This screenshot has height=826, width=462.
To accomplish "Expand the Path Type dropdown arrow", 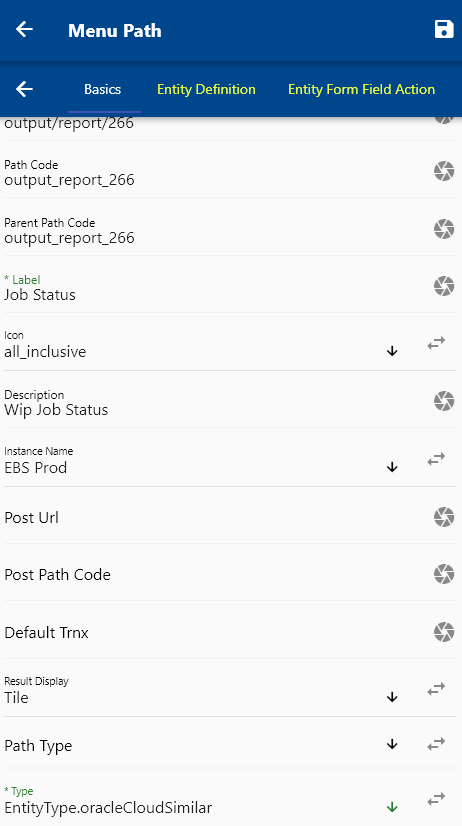I will (x=392, y=744).
